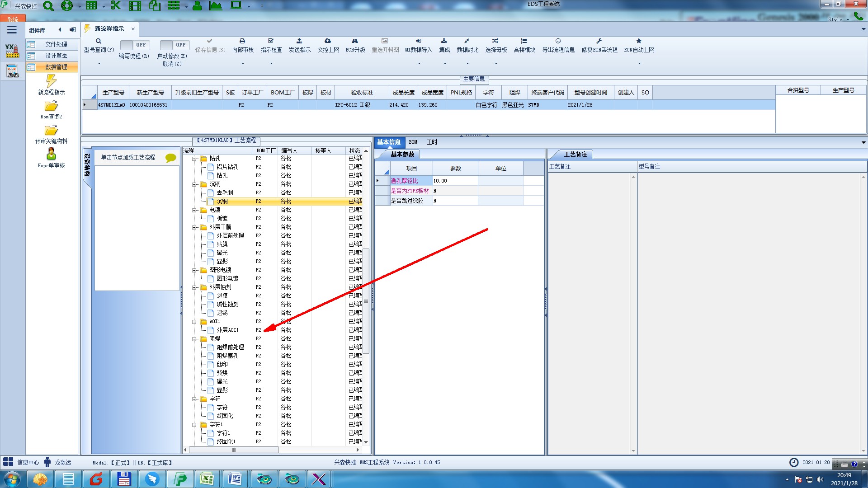
Task: Select the 外层AOI1 process node
Action: (227, 330)
